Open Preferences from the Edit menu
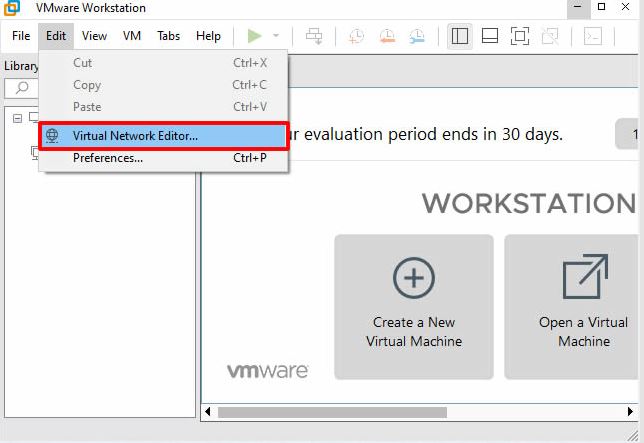 coord(163,158)
